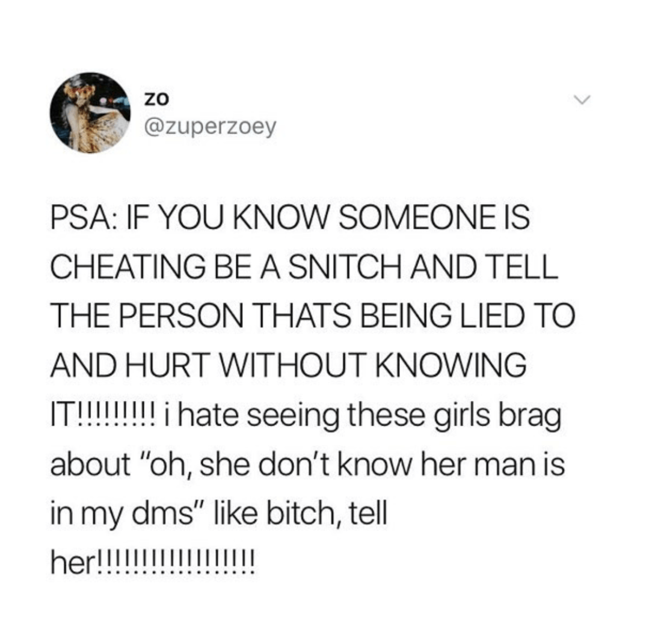This screenshot has width=661, height=644.
Task: Visit the @zuperzoey handle link
Action: [211, 126]
